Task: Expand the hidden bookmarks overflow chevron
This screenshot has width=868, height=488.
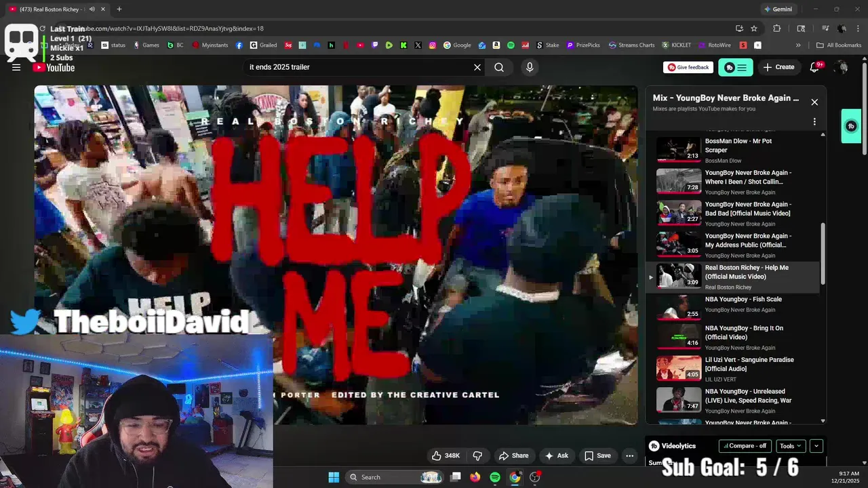Action: [798, 45]
